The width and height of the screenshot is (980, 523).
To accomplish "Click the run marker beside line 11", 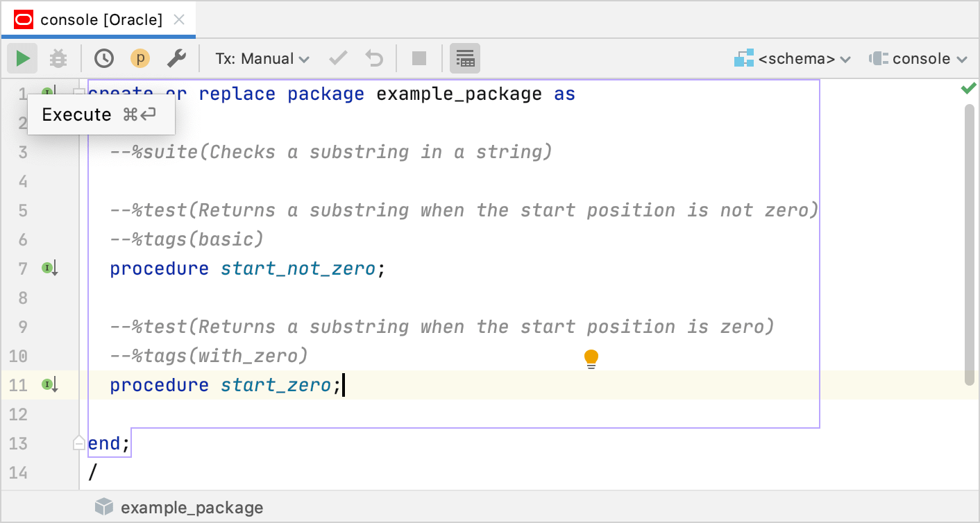I will (x=49, y=384).
